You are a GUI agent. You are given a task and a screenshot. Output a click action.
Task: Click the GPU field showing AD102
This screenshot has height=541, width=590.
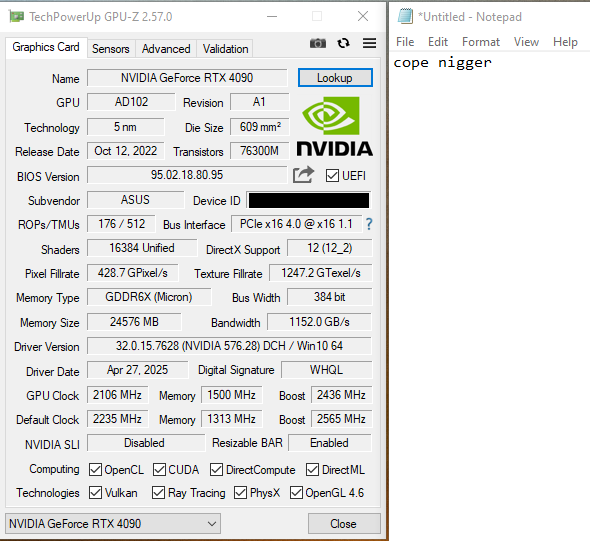pos(131,102)
